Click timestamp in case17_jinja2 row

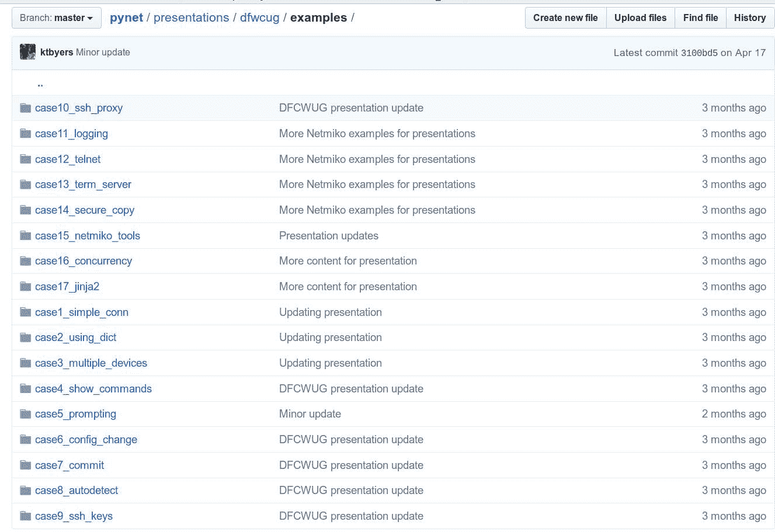[x=734, y=287]
